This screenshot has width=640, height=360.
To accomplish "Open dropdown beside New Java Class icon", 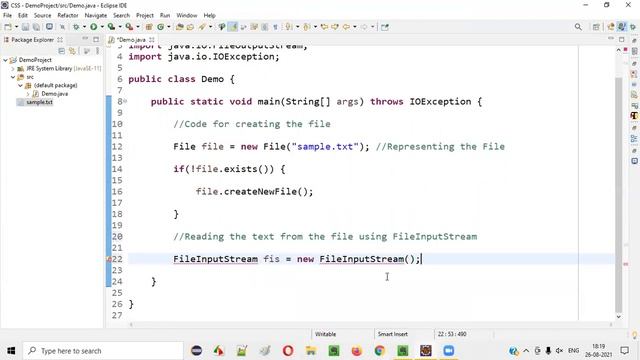I will pyautogui.click(x=169, y=27).
